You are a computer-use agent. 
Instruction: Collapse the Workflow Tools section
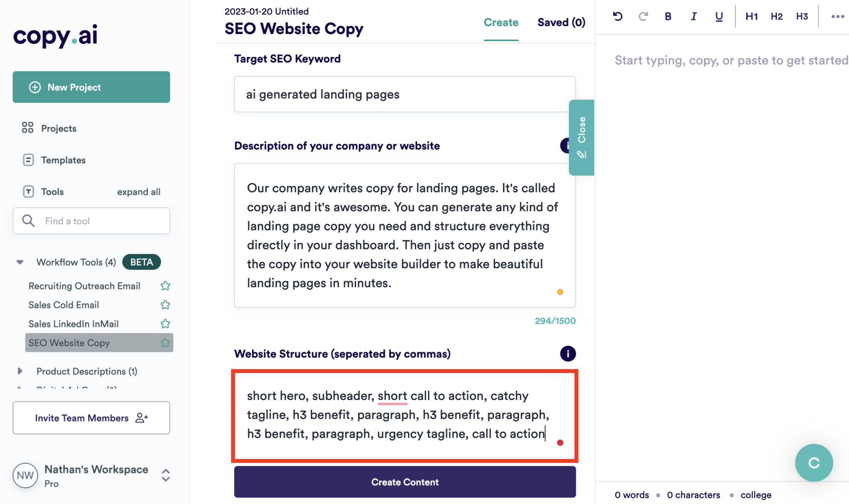coord(19,262)
